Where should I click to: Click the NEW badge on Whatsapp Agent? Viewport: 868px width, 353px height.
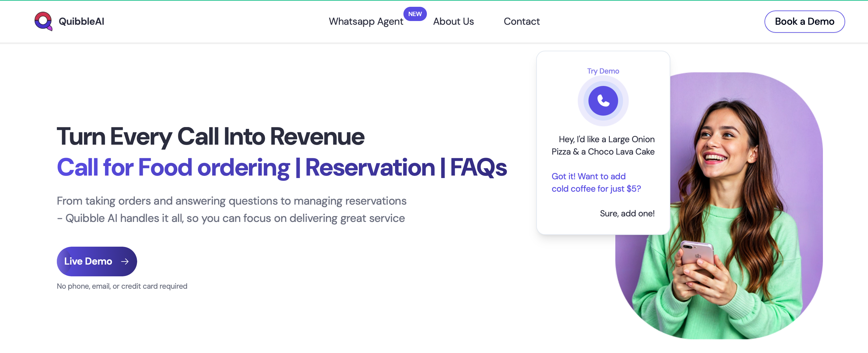pos(415,14)
